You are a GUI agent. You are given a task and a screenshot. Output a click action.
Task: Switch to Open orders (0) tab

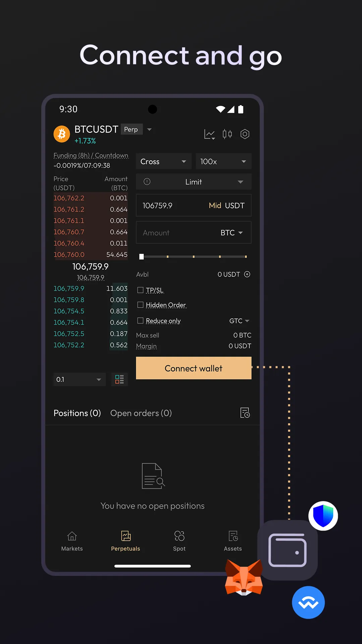[141, 413]
